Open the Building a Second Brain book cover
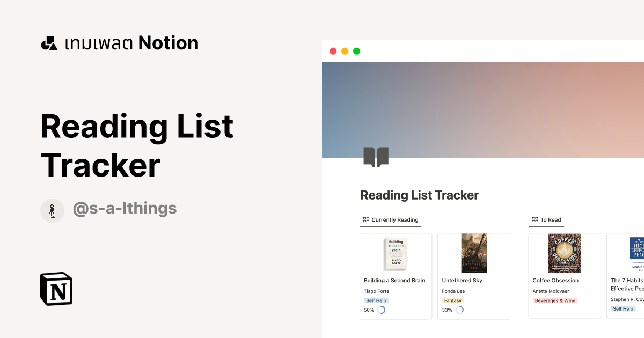644x338 pixels. pyautogui.click(x=396, y=253)
